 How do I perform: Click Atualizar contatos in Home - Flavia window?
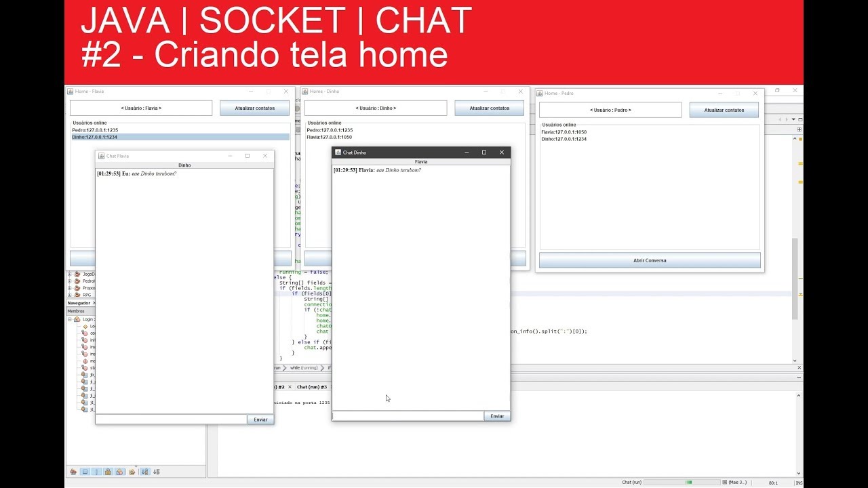[254, 108]
